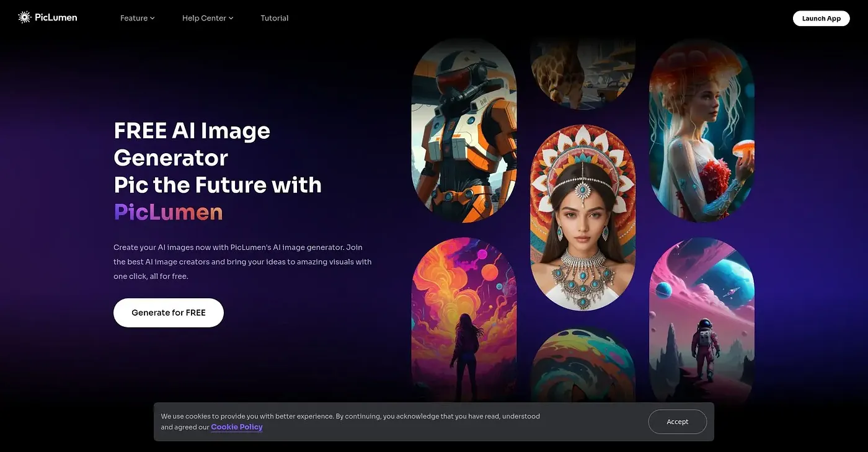This screenshot has width=868, height=452.
Task: View the silhouette girl with swirling clouds image
Action: tap(464, 320)
